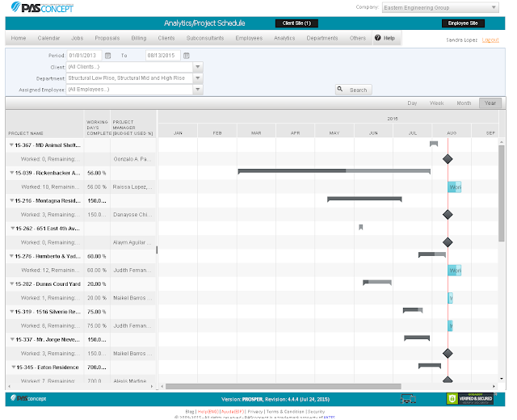The width and height of the screenshot is (517, 420).
Task: Expand the Company selector dropdown
Action: [494, 7]
